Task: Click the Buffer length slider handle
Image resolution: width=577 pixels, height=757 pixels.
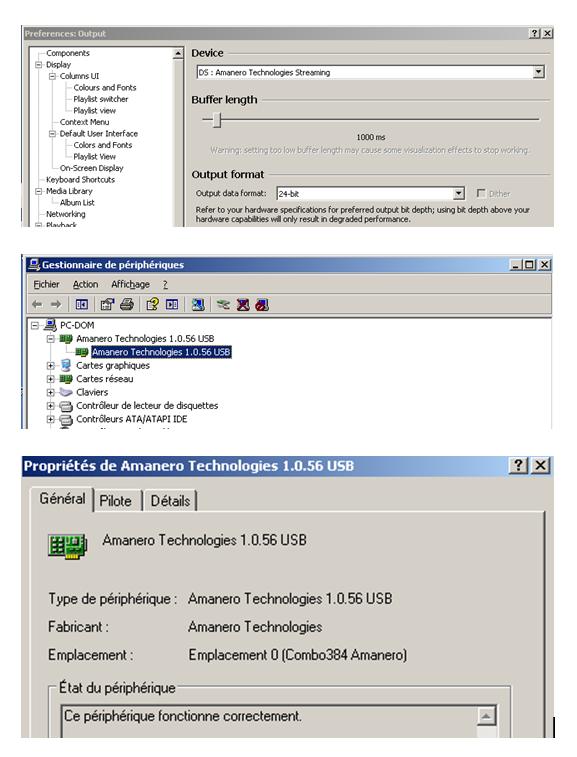Action: pos(217,119)
